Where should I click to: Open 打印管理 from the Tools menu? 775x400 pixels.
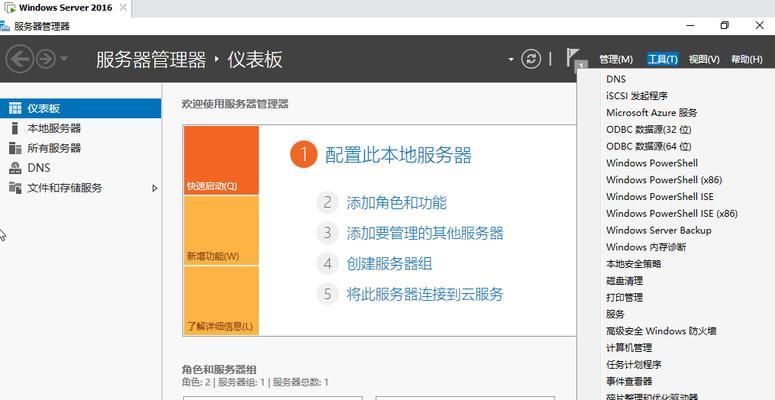(624, 297)
